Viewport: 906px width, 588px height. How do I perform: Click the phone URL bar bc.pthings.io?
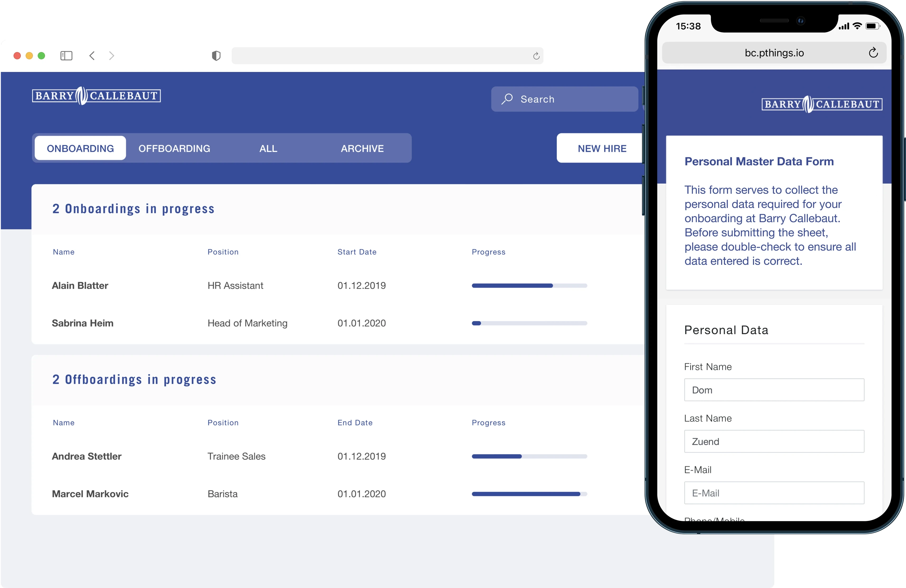(774, 53)
